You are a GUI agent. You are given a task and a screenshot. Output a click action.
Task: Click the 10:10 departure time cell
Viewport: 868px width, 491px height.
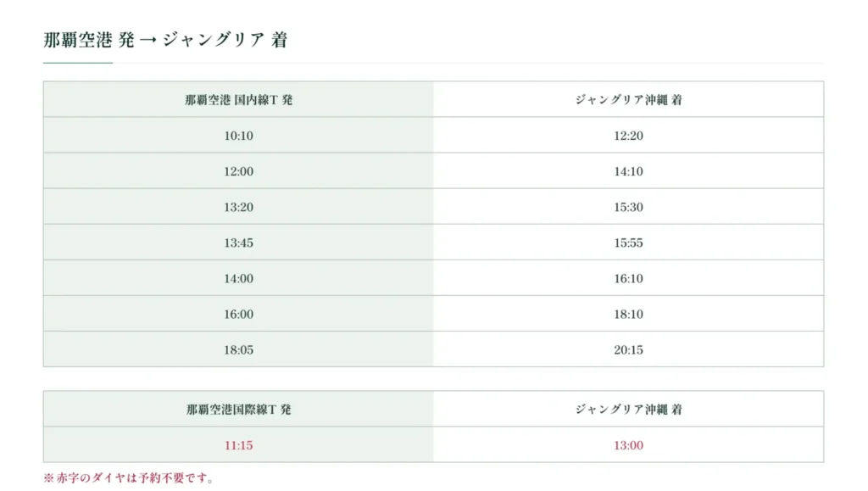[238, 136]
